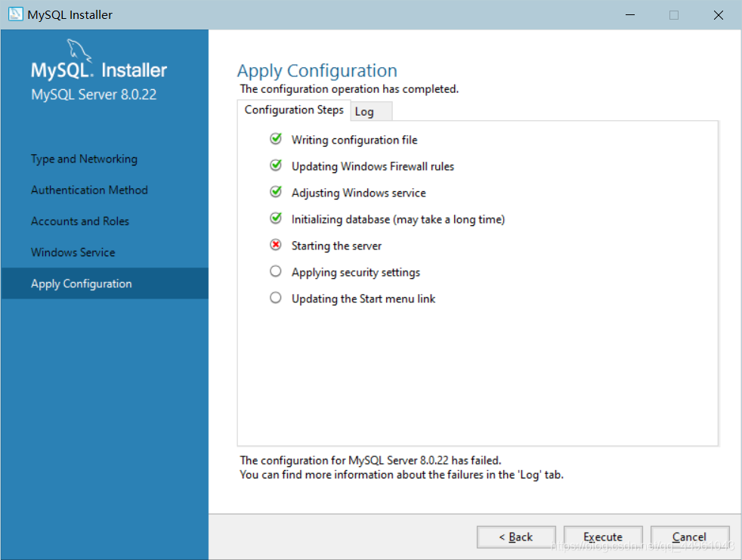Click 'Initializing database (may take a long time)' text
This screenshot has height=560, width=742.
coord(398,220)
